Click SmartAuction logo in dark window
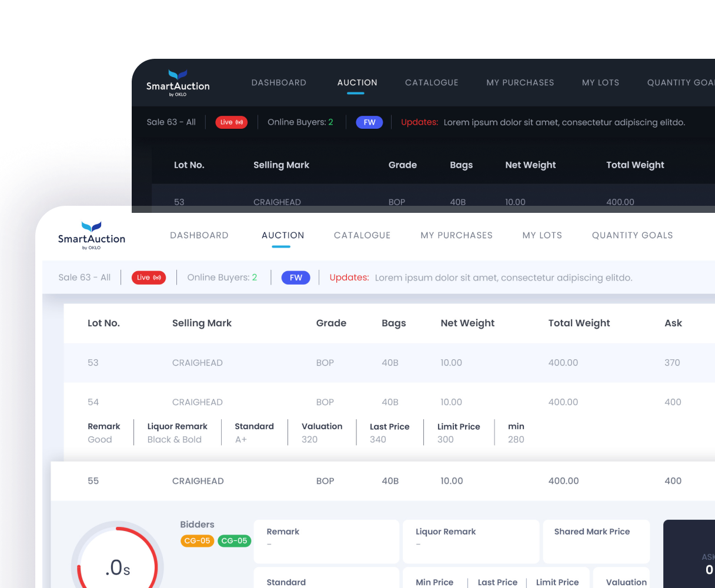Image resolution: width=715 pixels, height=588 pixels. [x=178, y=83]
